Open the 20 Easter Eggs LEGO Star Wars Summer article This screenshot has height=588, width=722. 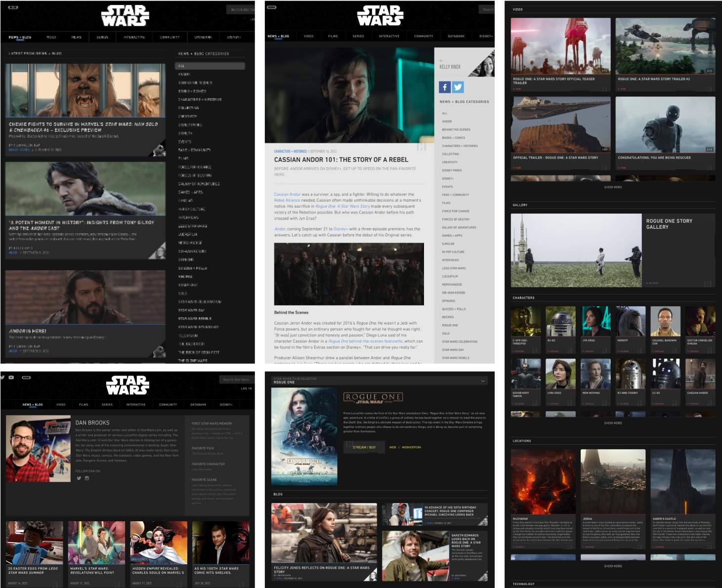click(x=35, y=554)
